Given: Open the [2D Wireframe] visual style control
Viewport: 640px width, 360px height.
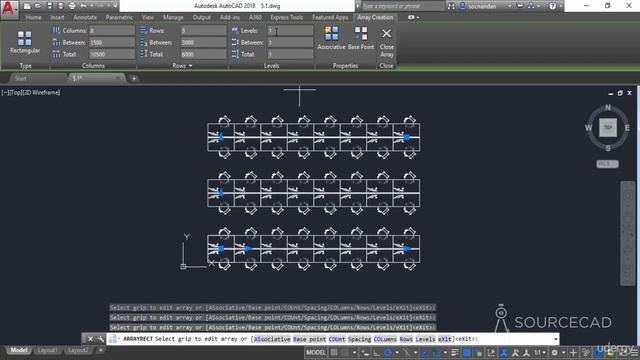Looking at the screenshot, I should pos(41,93).
